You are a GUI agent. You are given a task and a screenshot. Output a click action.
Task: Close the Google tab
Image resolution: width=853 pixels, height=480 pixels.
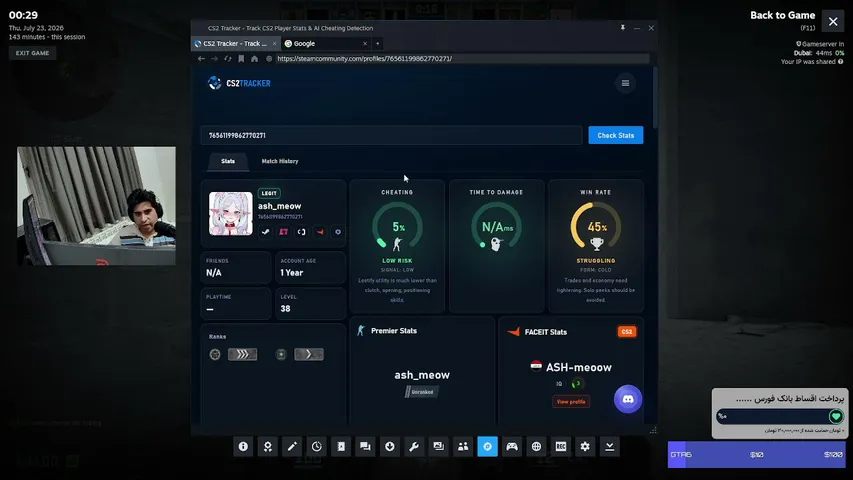pyautogui.click(x=365, y=44)
